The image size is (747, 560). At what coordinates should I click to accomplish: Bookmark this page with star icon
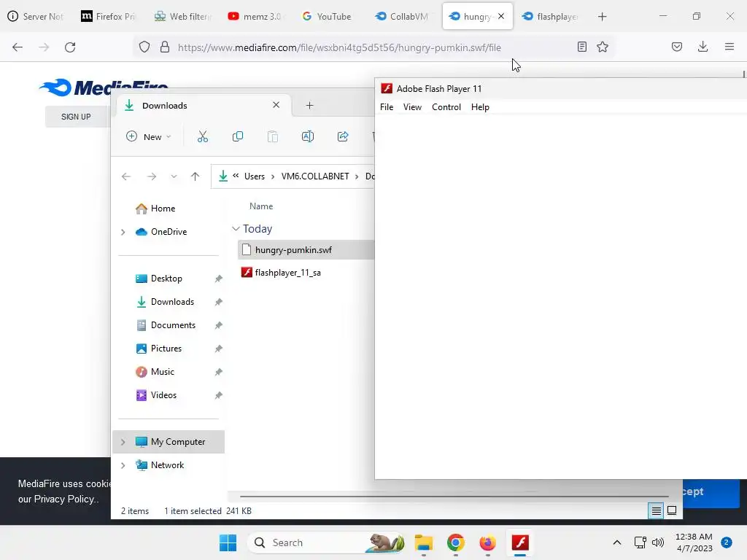603,47
